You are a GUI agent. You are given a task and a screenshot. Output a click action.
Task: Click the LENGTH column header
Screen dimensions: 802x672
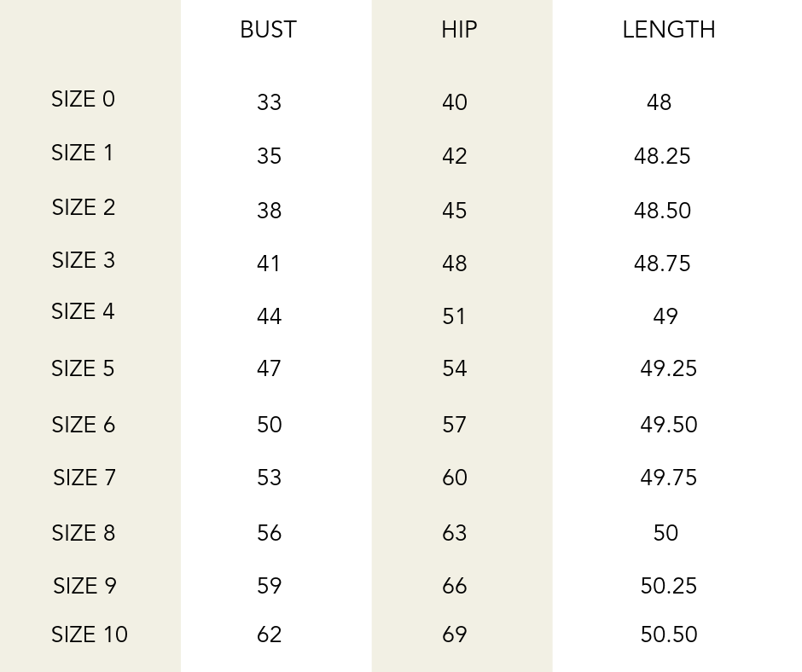tap(668, 30)
